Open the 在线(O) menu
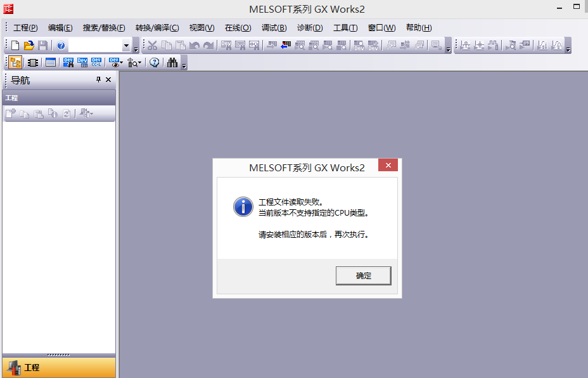 pyautogui.click(x=238, y=28)
